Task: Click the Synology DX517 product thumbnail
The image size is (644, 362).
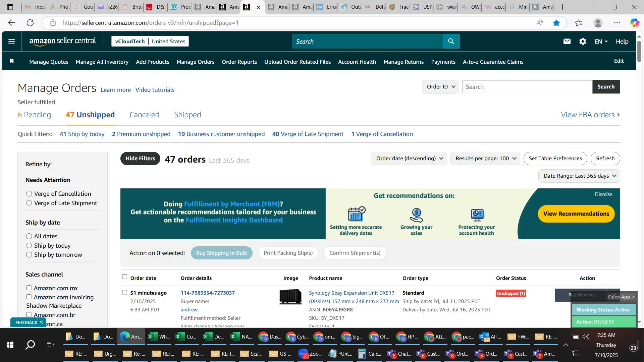Action: pos(290,297)
